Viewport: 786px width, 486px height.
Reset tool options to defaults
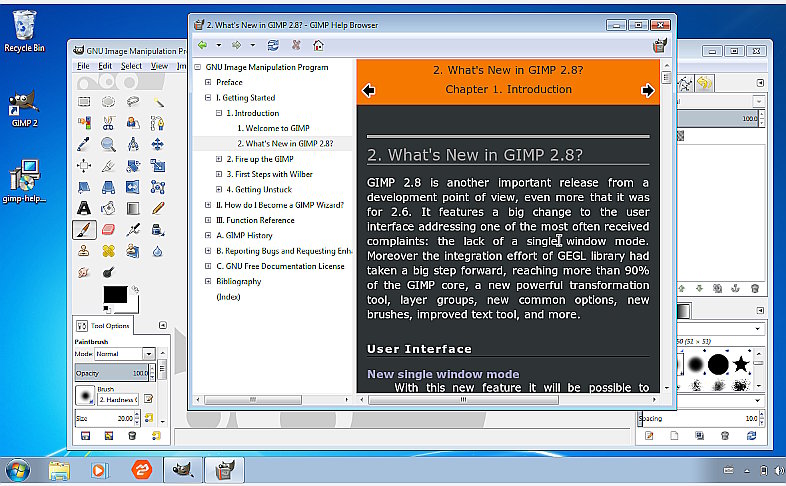tap(156, 435)
